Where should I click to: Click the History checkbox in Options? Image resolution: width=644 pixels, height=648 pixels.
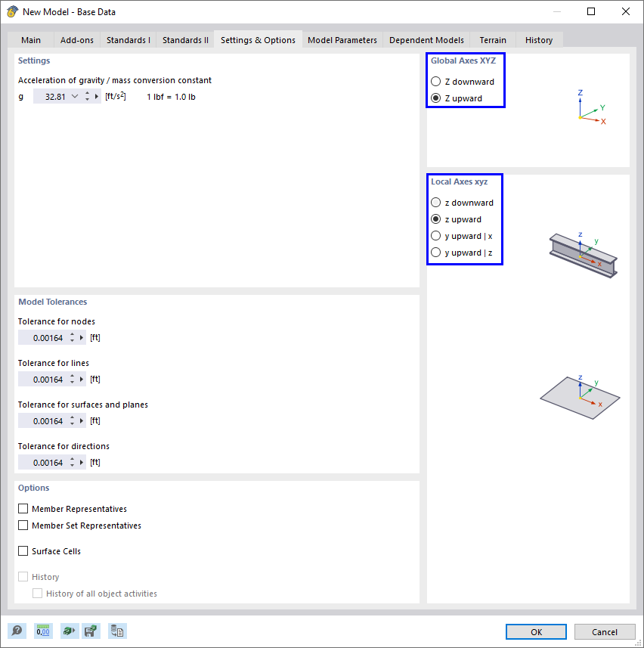[23, 576]
